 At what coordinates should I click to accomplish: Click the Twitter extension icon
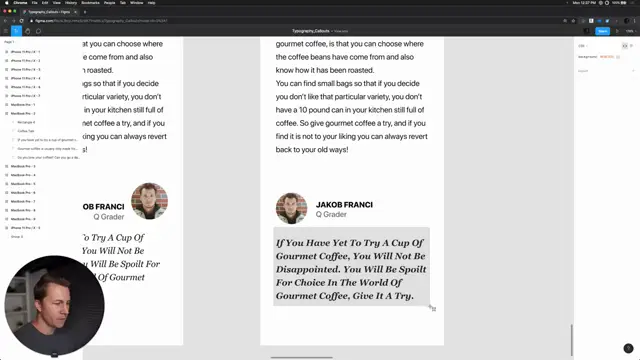pyautogui.click(x=607, y=21)
